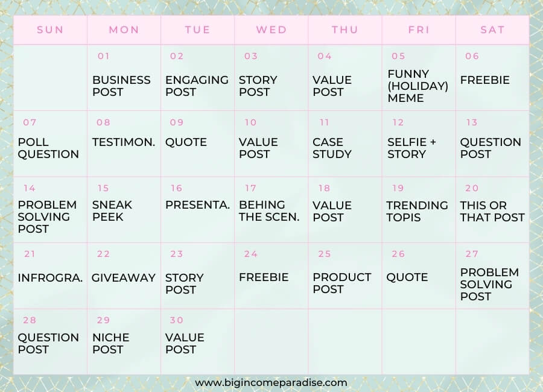Click the Behing the Scen. entry
This screenshot has width=543, height=392.
click(269, 210)
